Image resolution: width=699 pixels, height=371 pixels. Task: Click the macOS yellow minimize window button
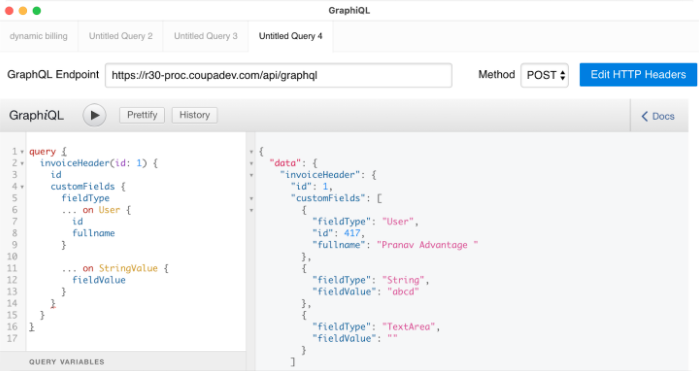click(x=23, y=11)
